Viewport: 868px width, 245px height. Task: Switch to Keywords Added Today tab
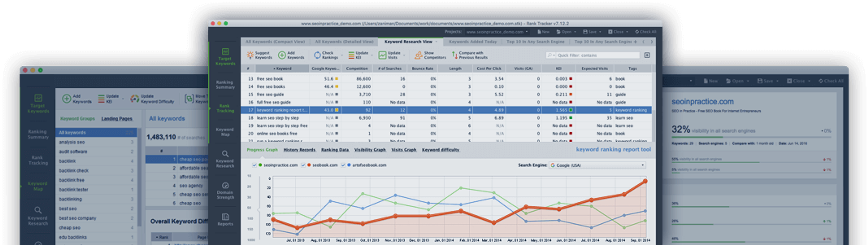point(473,42)
